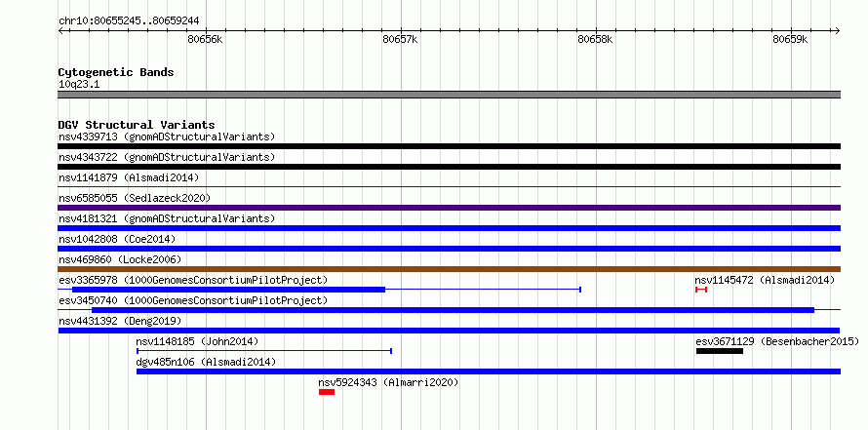Image resolution: width=868 pixels, height=430 pixels.
Task: Open esv3671129 Besenbacher2015 label
Action: tap(777, 341)
